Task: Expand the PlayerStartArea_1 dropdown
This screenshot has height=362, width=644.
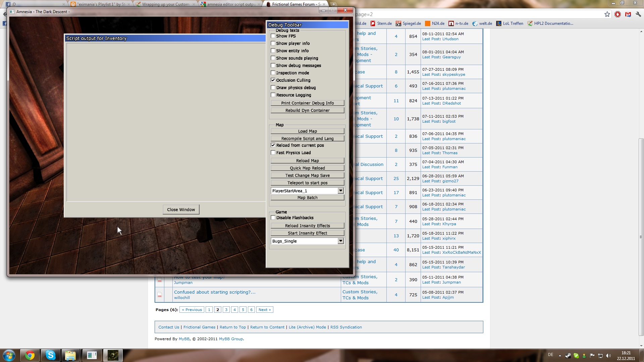Action: tap(340, 191)
